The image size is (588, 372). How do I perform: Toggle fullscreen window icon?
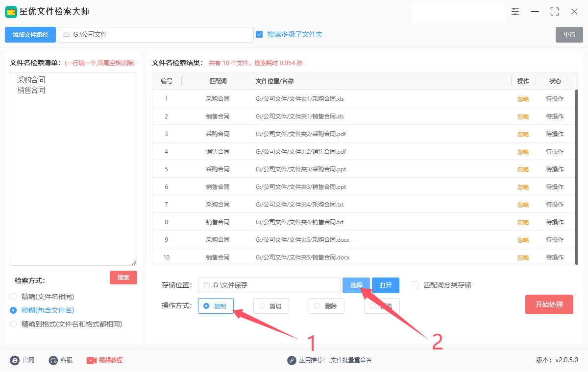555,11
